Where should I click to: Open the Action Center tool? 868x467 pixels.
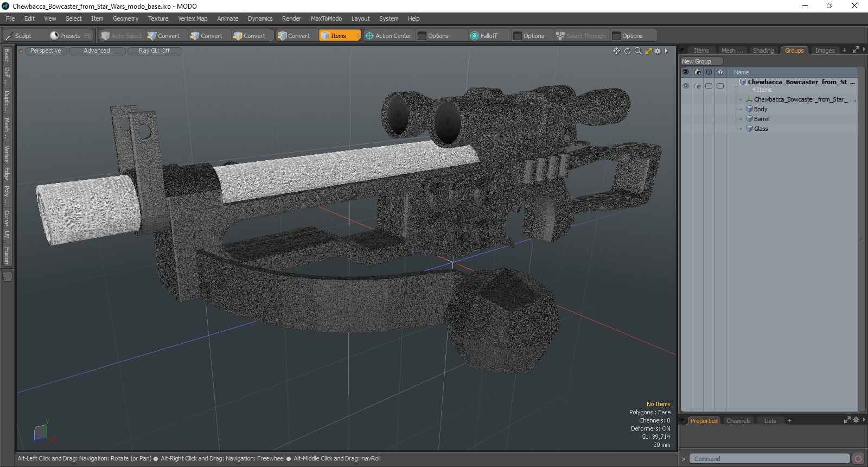388,36
